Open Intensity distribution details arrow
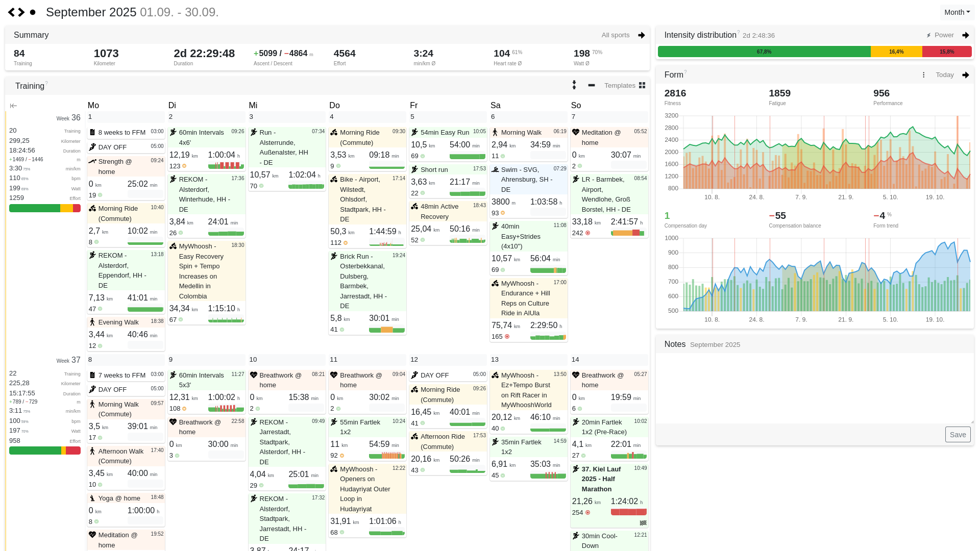980x551 pixels. (x=966, y=35)
